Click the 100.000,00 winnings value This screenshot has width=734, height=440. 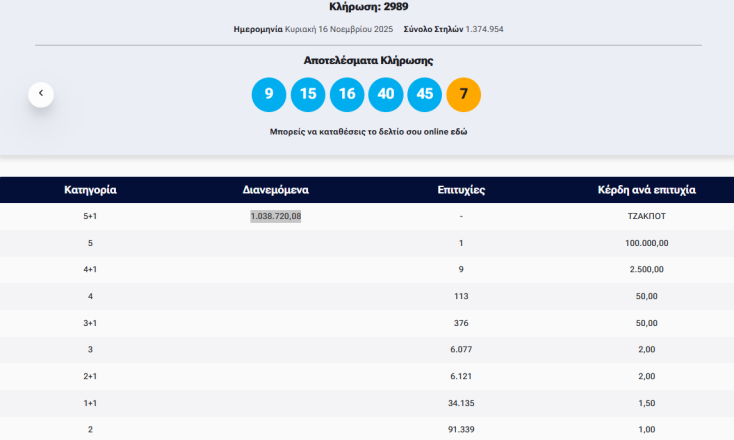(646, 242)
